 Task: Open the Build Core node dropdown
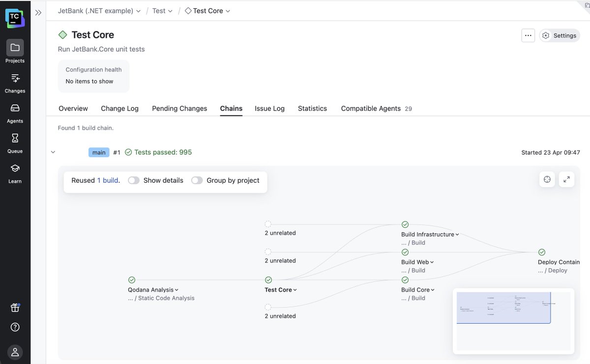click(433, 290)
